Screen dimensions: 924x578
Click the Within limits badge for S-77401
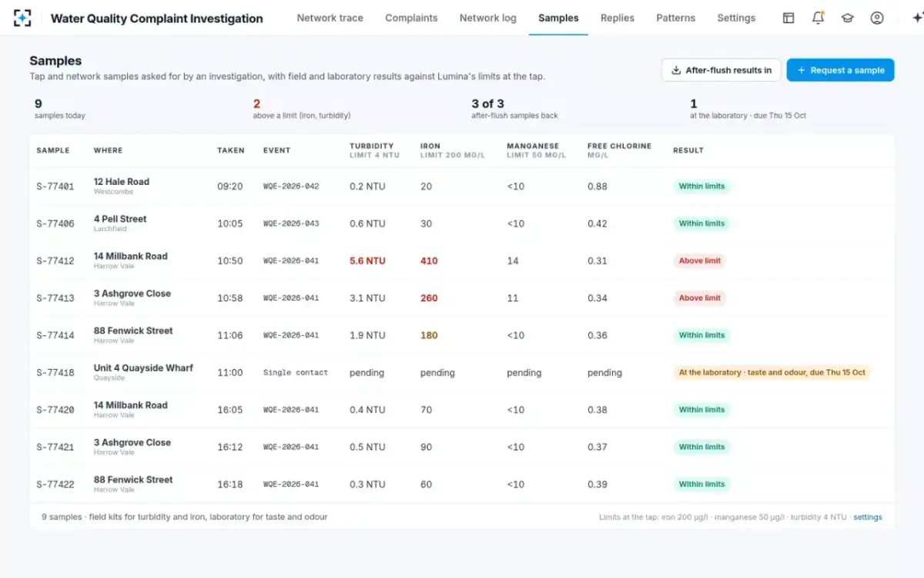pyautogui.click(x=701, y=187)
